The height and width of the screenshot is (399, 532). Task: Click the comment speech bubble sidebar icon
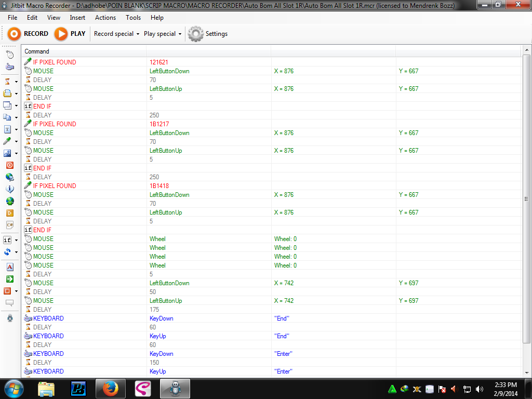click(10, 303)
